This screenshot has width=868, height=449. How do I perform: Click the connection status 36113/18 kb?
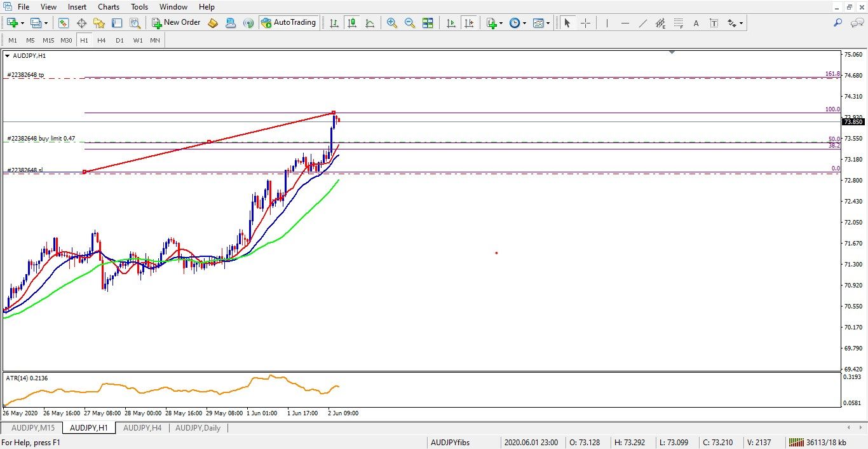(817, 443)
